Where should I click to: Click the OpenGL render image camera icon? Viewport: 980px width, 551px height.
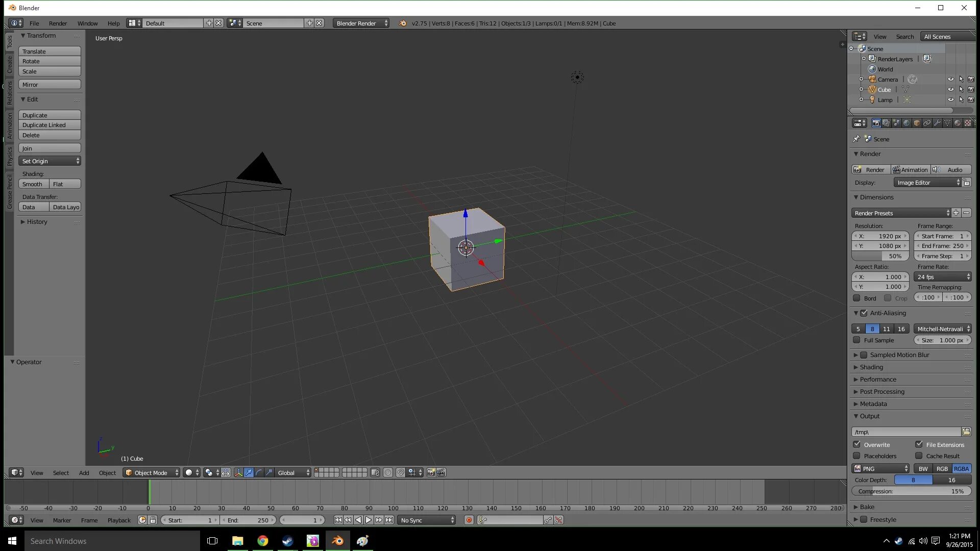tap(431, 472)
